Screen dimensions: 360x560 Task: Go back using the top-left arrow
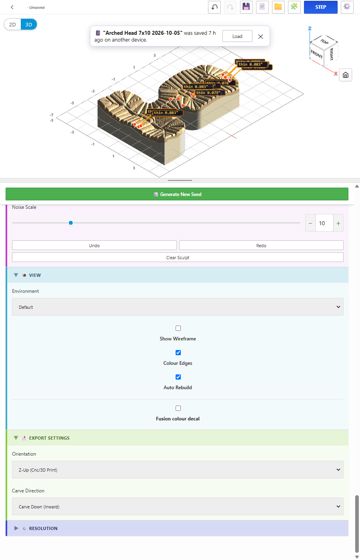pyautogui.click(x=12, y=7)
